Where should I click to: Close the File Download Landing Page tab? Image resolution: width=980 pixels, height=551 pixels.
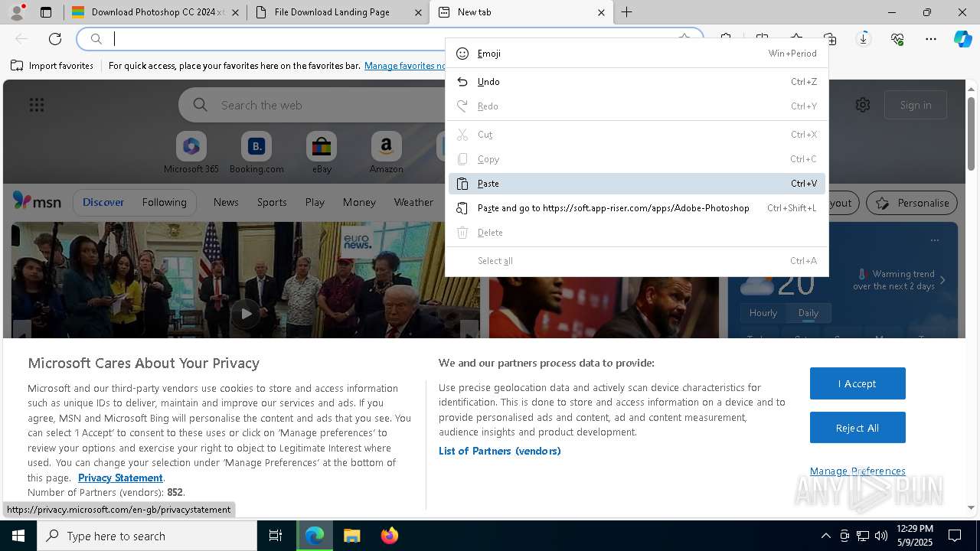pyautogui.click(x=418, y=12)
